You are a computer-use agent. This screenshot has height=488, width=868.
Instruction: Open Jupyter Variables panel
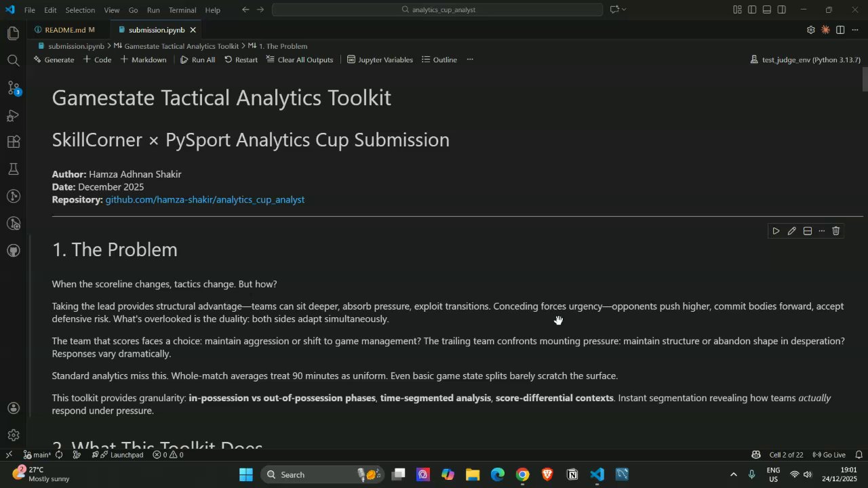click(x=380, y=60)
